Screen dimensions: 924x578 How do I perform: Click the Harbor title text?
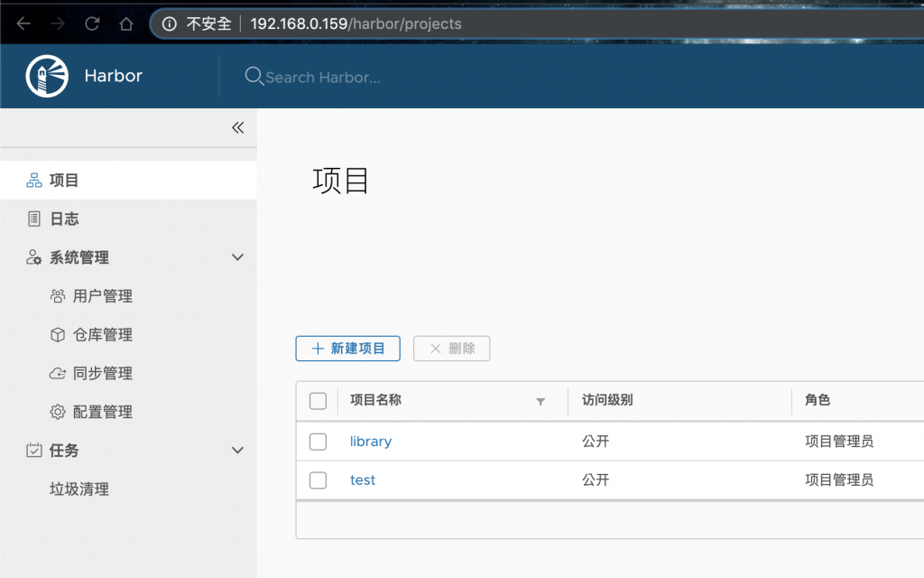coord(113,76)
